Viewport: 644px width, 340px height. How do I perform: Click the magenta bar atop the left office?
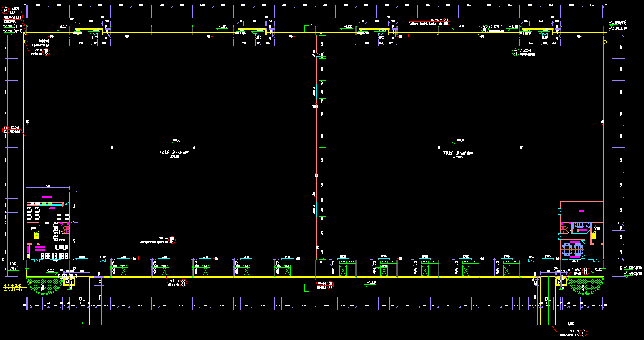47,197
